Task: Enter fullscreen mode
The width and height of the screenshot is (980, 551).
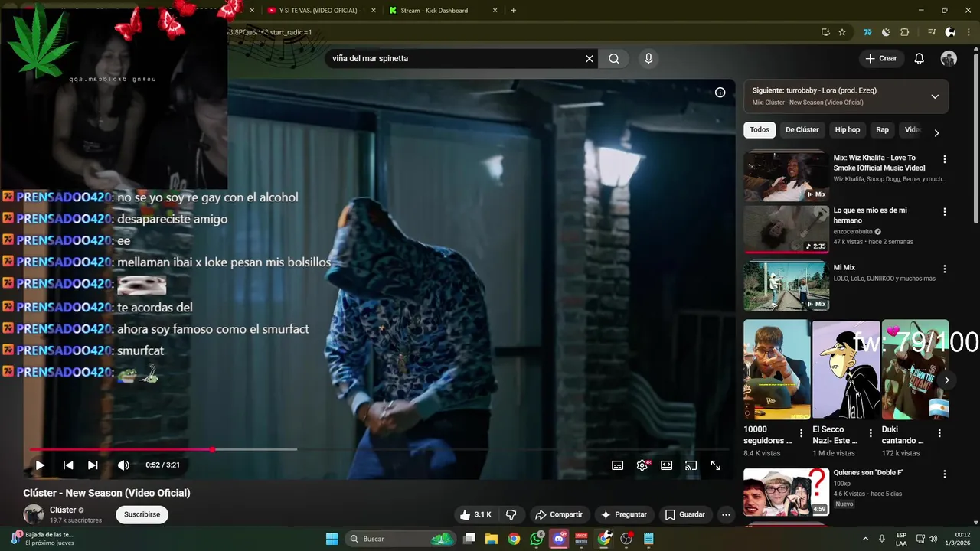Action: click(x=715, y=465)
